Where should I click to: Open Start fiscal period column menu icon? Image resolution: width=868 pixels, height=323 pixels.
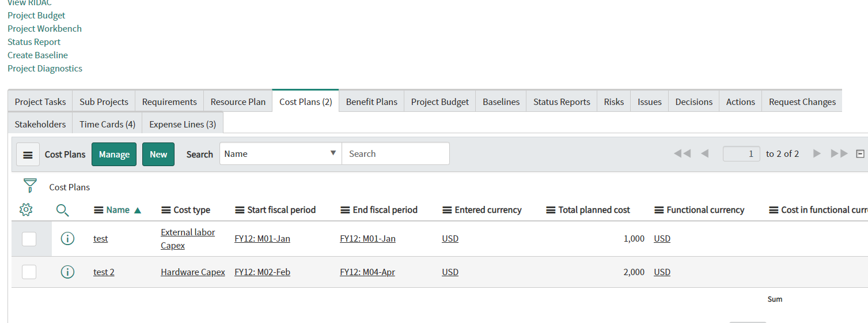(x=240, y=210)
